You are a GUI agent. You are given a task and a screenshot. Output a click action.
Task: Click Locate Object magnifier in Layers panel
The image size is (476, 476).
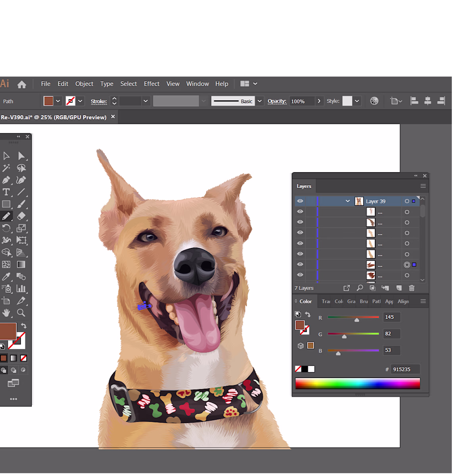[360, 288]
